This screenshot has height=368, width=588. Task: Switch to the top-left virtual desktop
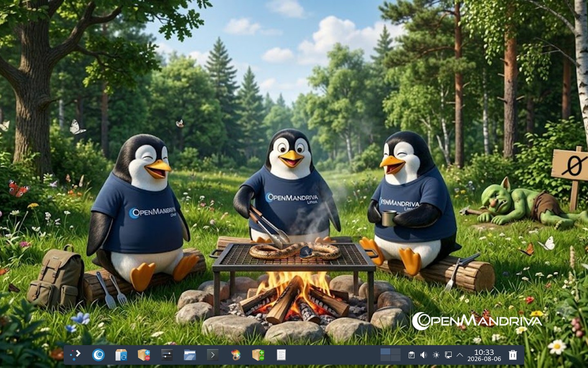tap(385, 352)
